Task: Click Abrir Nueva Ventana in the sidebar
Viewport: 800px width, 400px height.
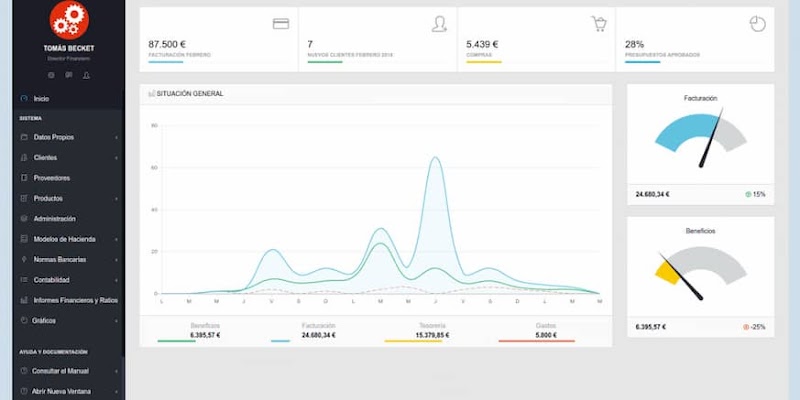Action: coord(62,391)
